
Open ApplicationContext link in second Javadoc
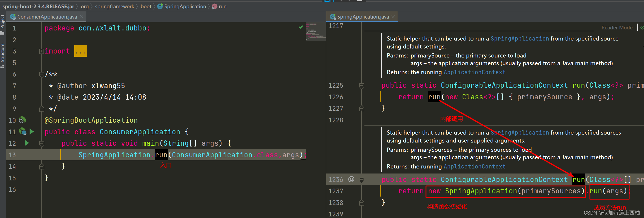[475, 167]
